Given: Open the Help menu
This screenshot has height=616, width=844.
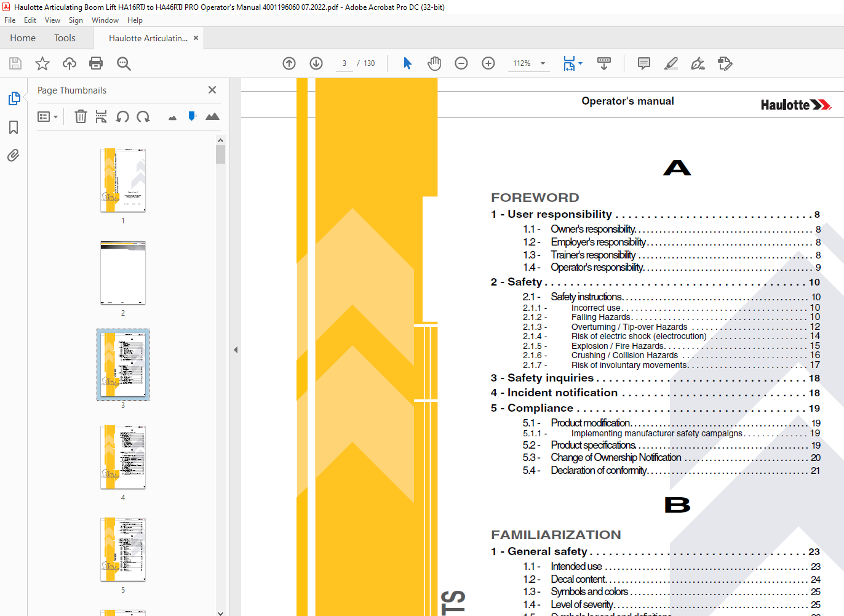Looking at the screenshot, I should pos(135,20).
